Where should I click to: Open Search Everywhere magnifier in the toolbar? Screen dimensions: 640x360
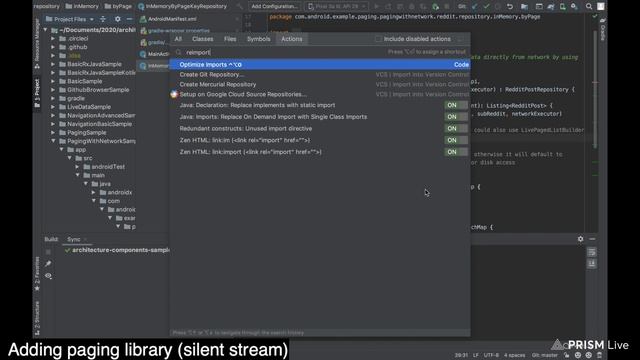[x=589, y=7]
